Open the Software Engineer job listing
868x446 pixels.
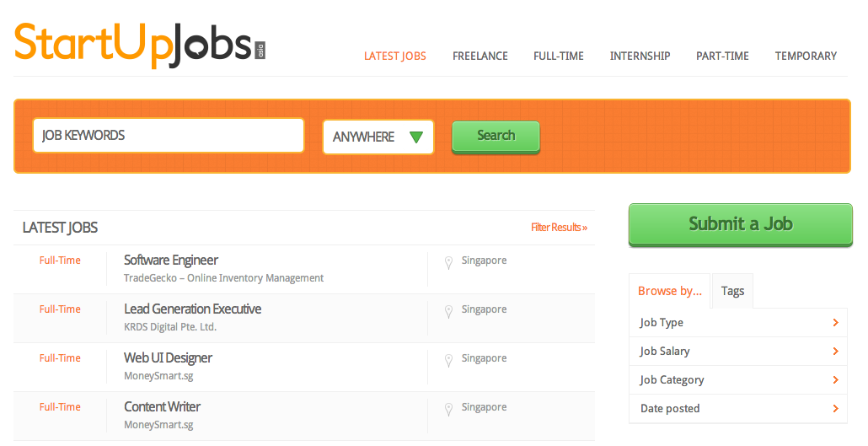tap(171, 261)
